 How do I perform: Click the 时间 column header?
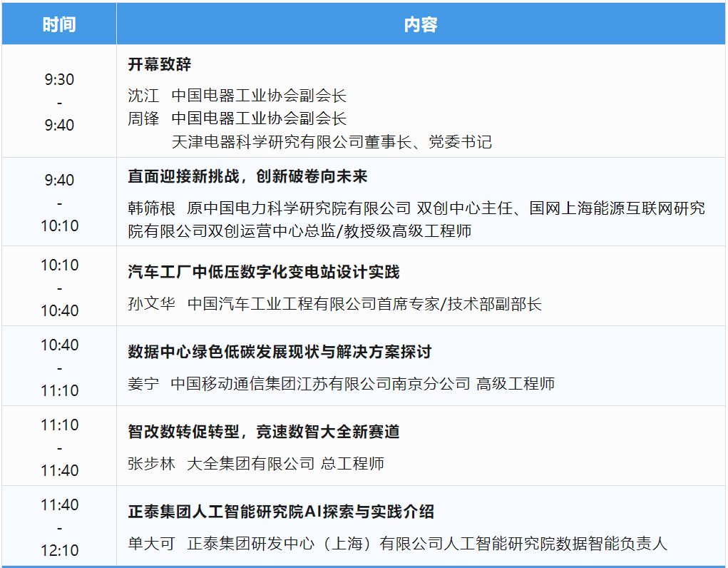tap(60, 24)
